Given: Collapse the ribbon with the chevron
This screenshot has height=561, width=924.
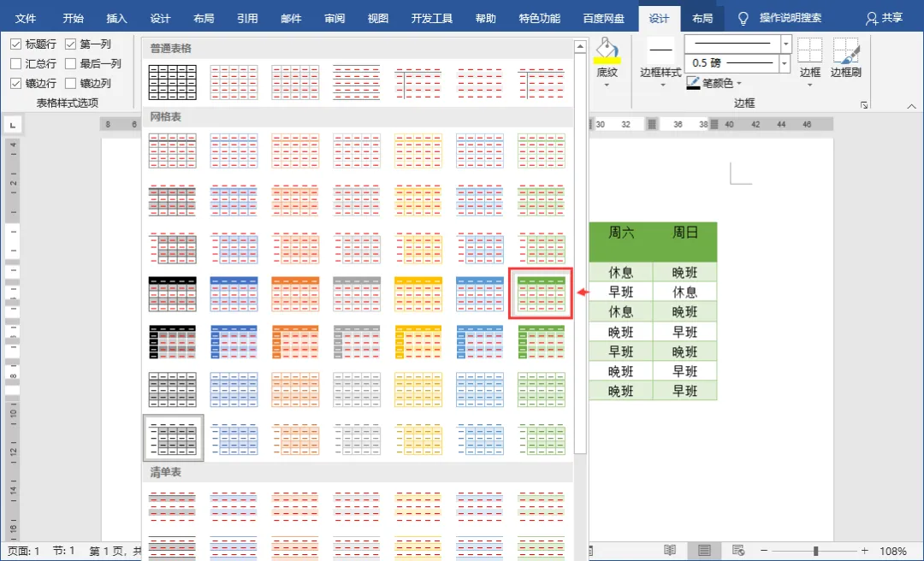Looking at the screenshot, I should [912, 106].
